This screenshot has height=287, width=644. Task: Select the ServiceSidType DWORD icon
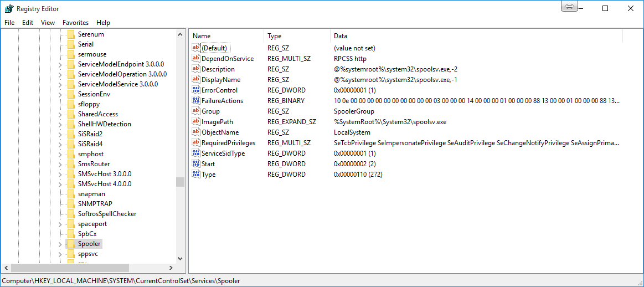(196, 153)
